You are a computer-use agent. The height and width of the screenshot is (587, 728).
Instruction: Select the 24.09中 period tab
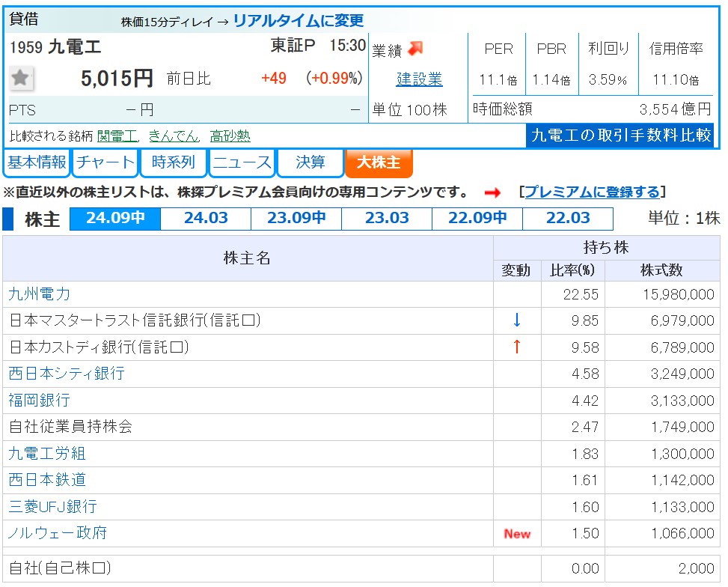pyautogui.click(x=115, y=219)
